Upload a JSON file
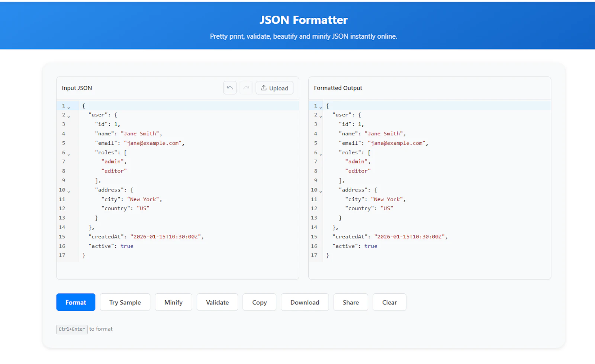The image size is (595, 364). click(x=274, y=88)
